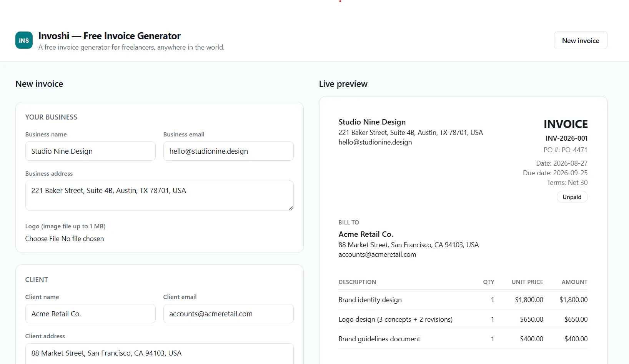Click accounts@acmeretail.com in the live preview
This screenshot has height=364, width=629.
tap(377, 254)
